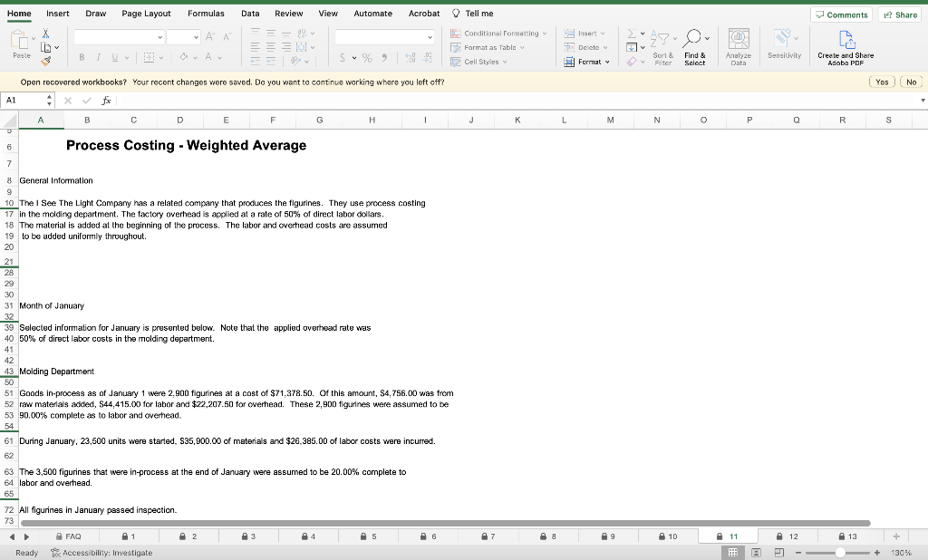Toggle Align Right for the cell text

(x=286, y=47)
